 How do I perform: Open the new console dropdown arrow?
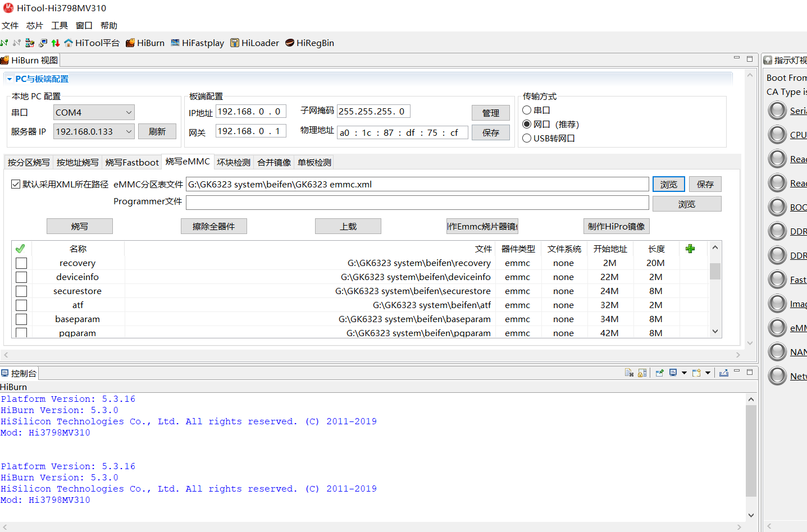(x=708, y=373)
